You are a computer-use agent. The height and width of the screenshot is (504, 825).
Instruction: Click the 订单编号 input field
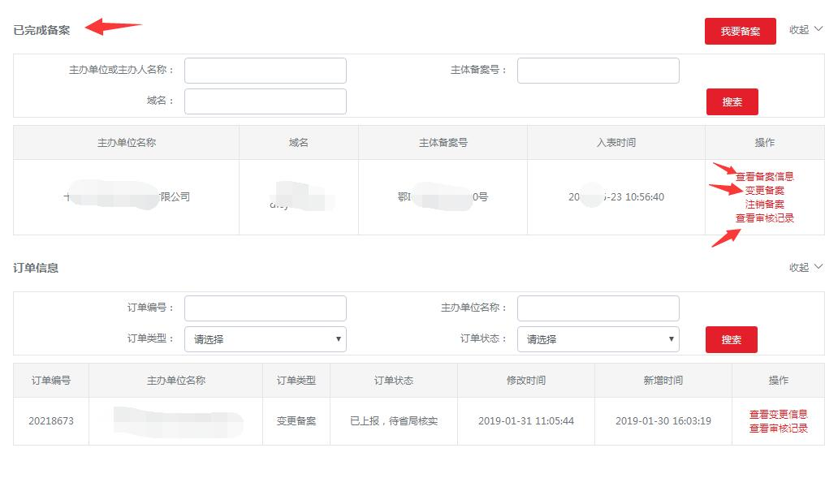pyautogui.click(x=265, y=308)
